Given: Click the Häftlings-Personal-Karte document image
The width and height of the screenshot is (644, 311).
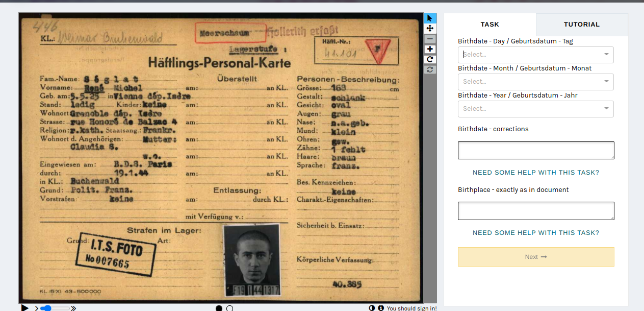Looking at the screenshot, I should pyautogui.click(x=221, y=158).
